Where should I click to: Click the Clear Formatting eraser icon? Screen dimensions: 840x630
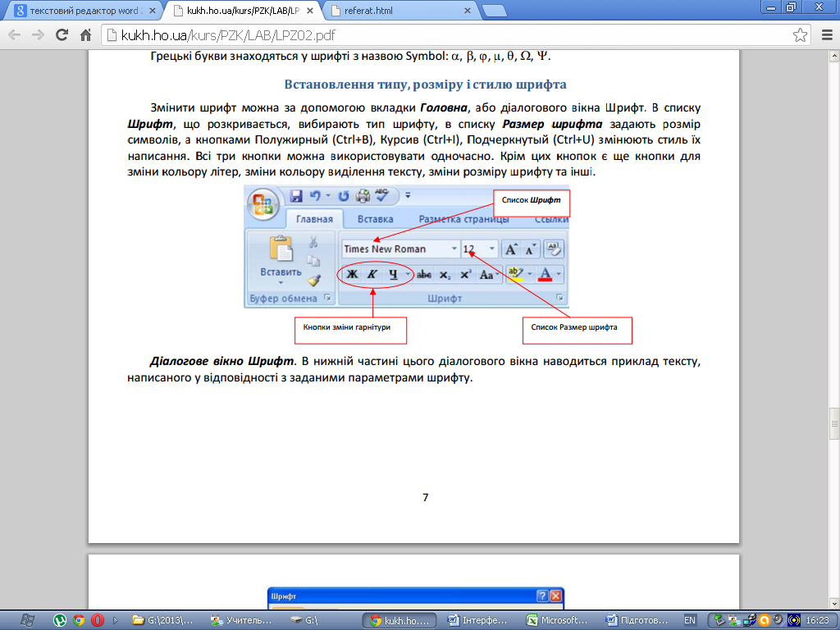(x=554, y=249)
